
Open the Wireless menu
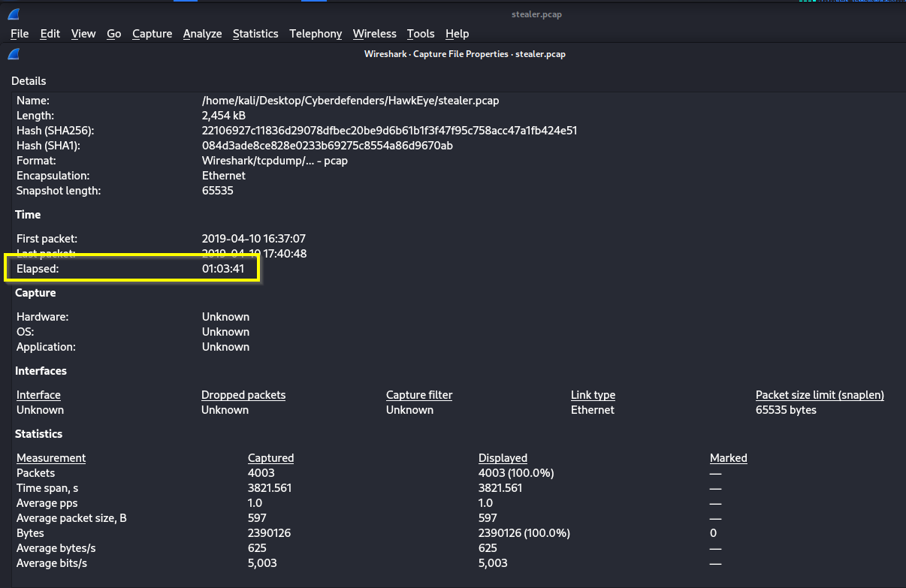(x=374, y=34)
